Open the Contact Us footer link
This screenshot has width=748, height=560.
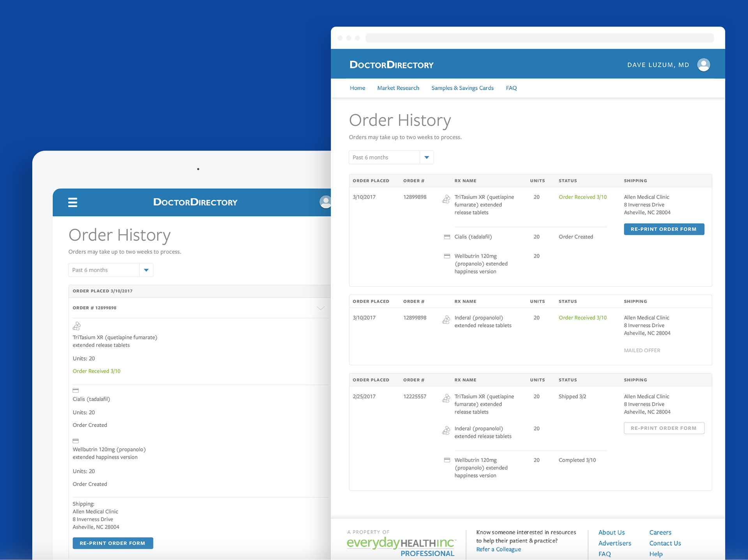point(665,543)
